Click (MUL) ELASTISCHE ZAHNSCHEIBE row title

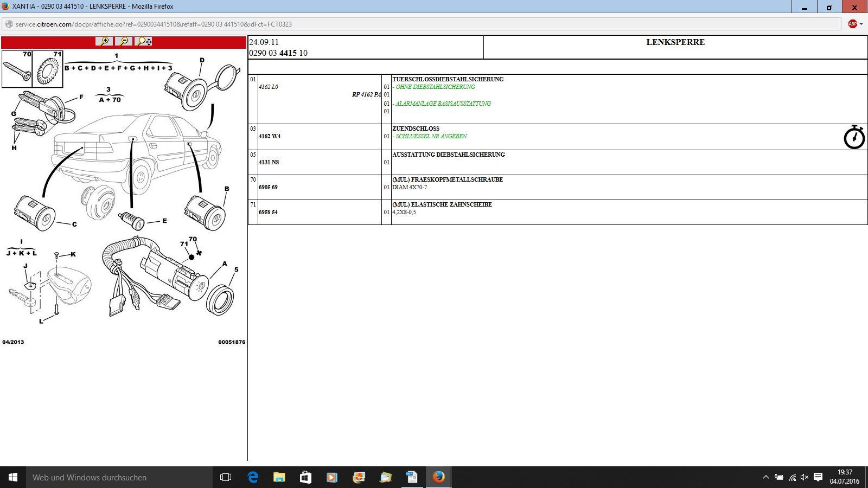(442, 204)
